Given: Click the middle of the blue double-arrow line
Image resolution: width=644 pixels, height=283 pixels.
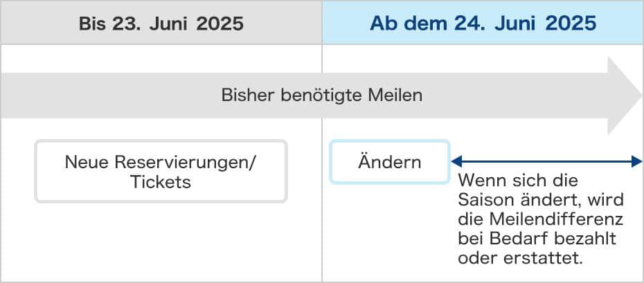Looking at the screenshot, I should (x=546, y=162).
